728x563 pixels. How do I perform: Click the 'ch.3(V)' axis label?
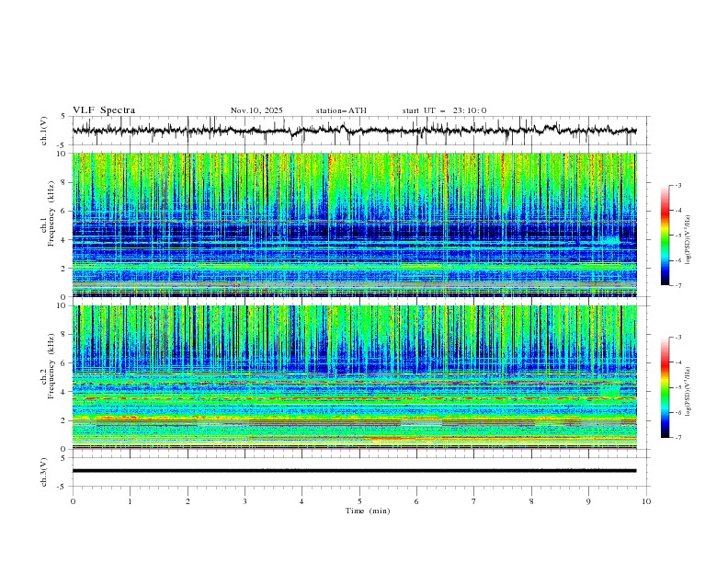click(44, 472)
